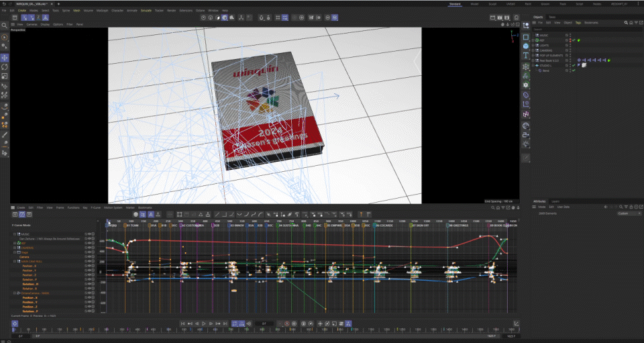Switch timeline to F-Curve mode icon
The image size is (644, 343).
pyautogui.click(x=22, y=214)
